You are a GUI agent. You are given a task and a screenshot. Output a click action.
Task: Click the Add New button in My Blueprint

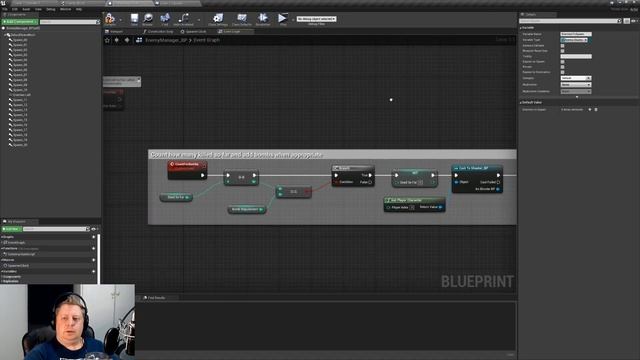11,229
